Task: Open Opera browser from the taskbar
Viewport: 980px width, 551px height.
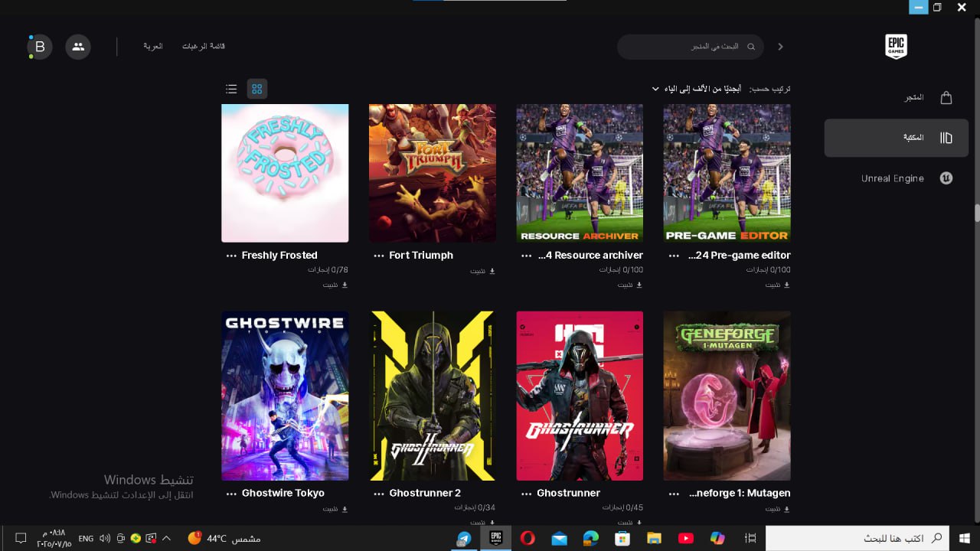Action: click(528, 539)
